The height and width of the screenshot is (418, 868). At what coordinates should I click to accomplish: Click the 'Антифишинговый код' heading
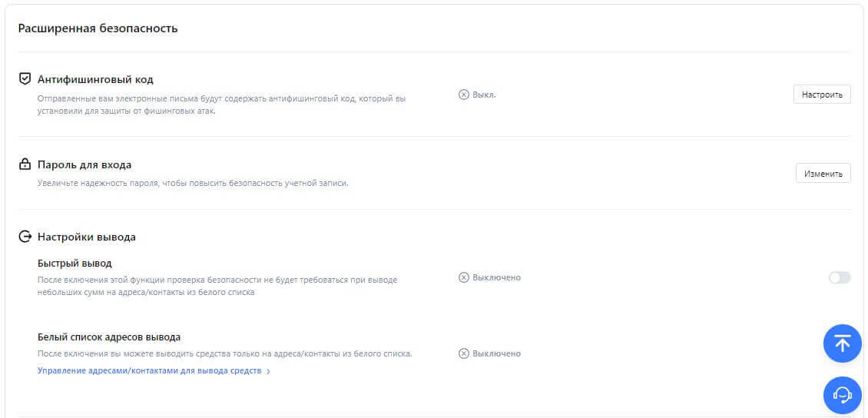point(95,79)
